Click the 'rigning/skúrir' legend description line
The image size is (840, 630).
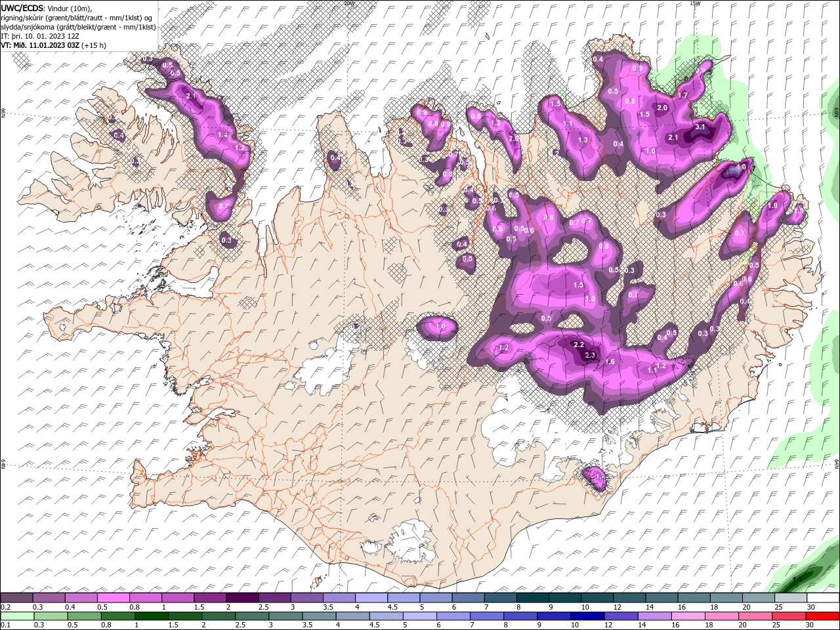pos(77,17)
